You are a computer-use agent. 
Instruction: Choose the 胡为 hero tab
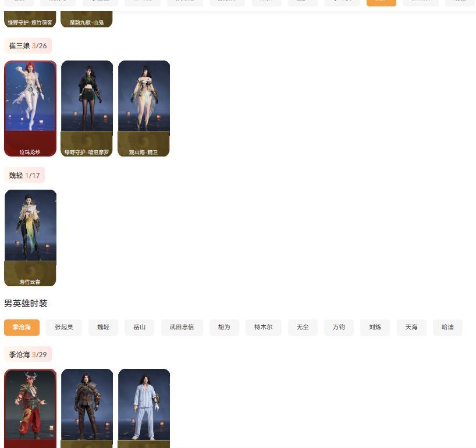[x=224, y=328]
